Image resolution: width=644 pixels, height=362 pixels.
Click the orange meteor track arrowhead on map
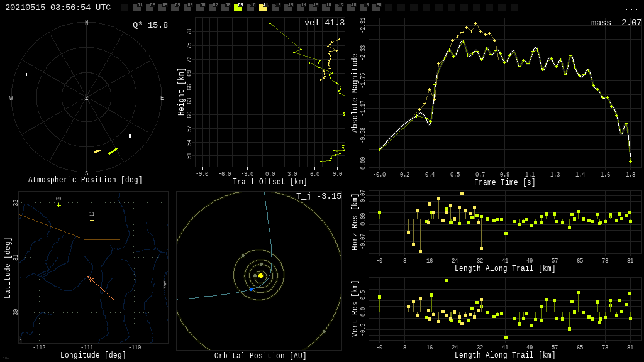88,276
